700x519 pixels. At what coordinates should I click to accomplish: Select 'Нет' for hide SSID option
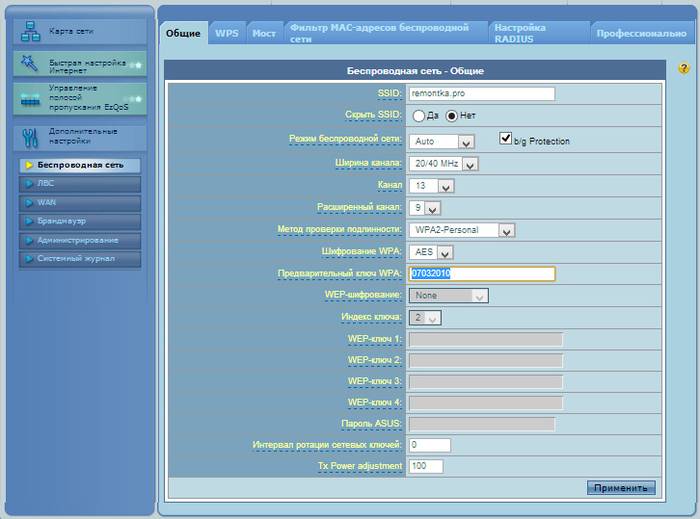point(451,116)
